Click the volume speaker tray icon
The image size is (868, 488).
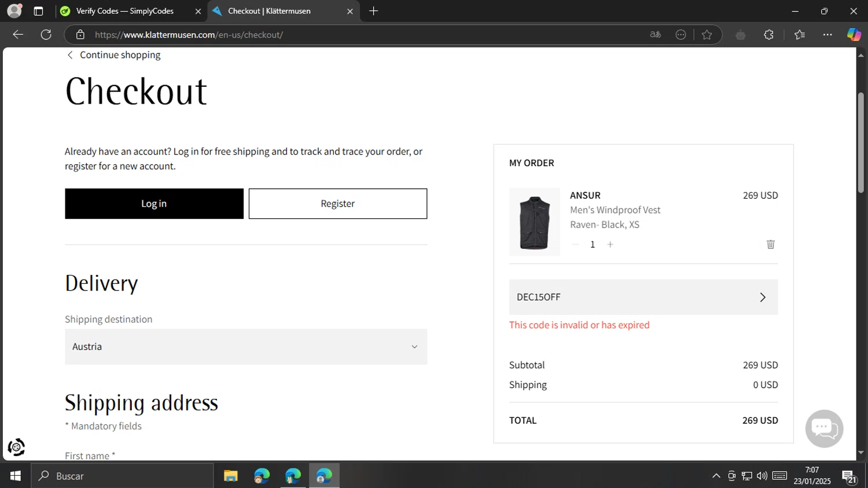(762, 476)
